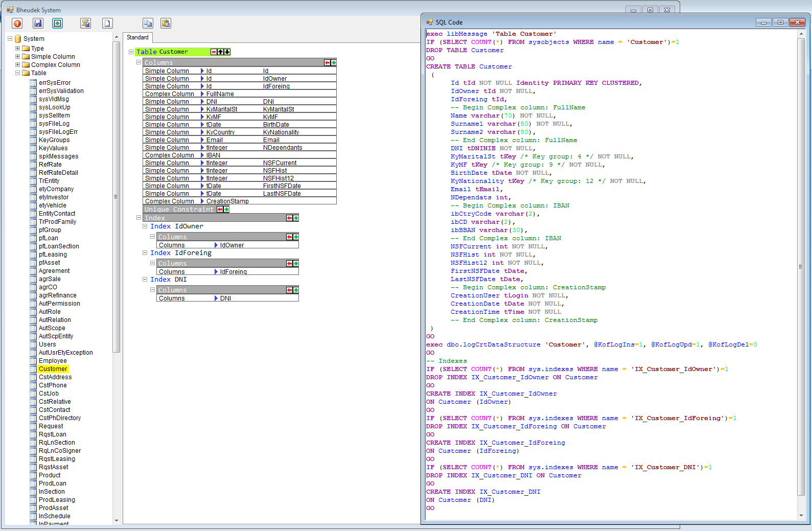Click the copy toolbar icon
This screenshot has height=531, width=812.
point(148,23)
